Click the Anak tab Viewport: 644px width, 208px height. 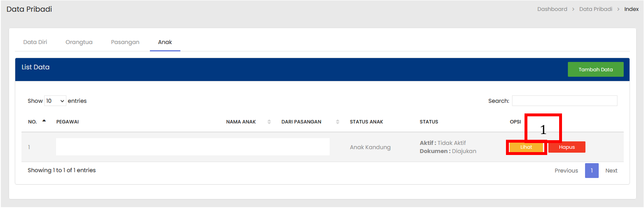point(165,42)
